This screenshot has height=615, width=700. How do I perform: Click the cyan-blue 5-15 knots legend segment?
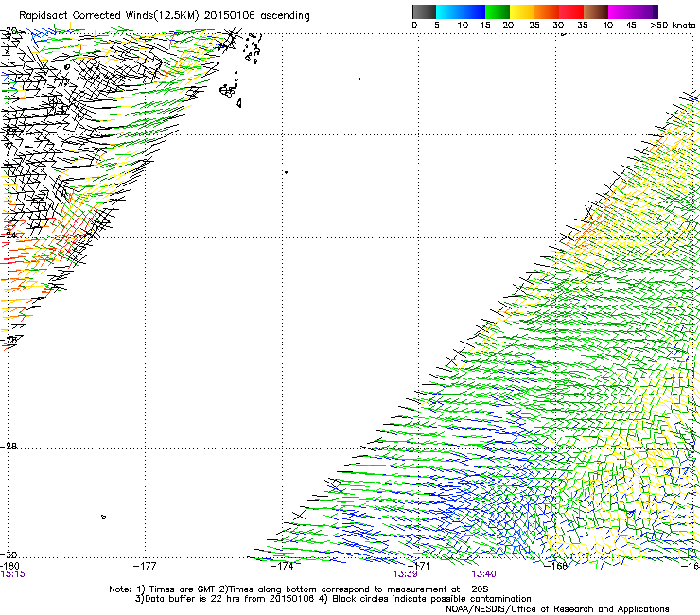click(461, 11)
